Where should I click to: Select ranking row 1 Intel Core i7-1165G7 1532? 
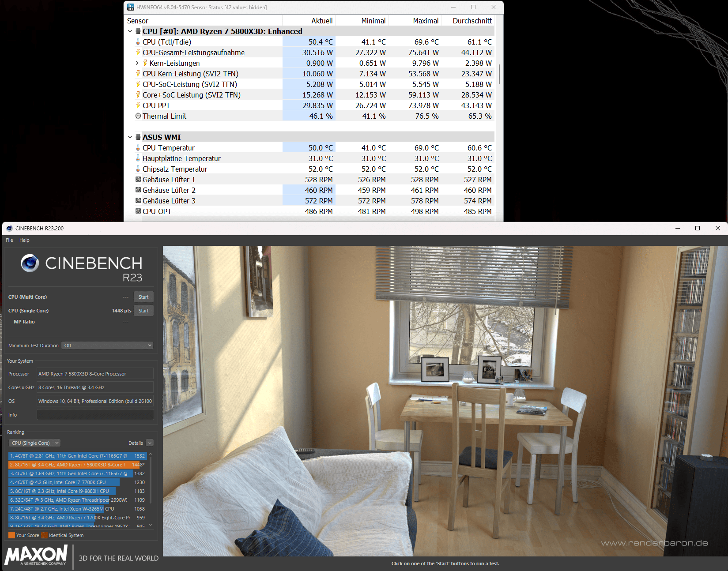[x=77, y=456]
